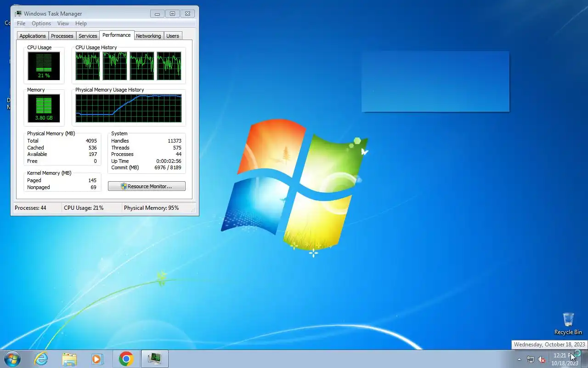The image size is (588, 368).
Task: Click the CPU Usage 21% gauge
Action: [44, 66]
